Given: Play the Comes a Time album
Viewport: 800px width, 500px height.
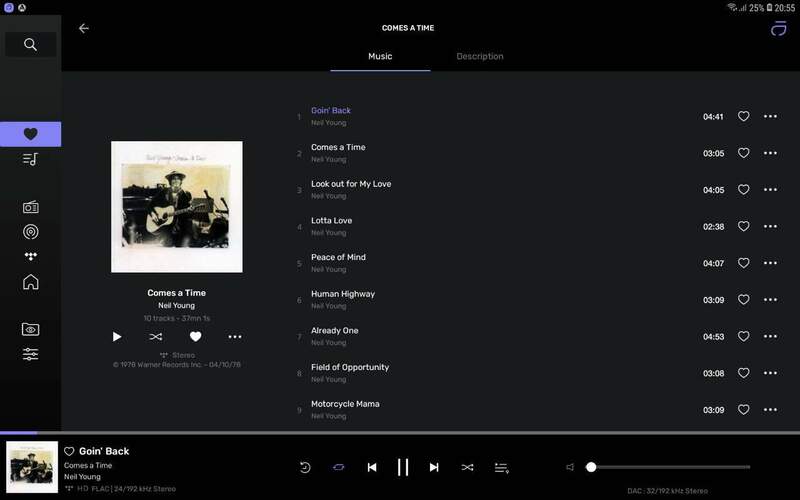Looking at the screenshot, I should pyautogui.click(x=117, y=337).
